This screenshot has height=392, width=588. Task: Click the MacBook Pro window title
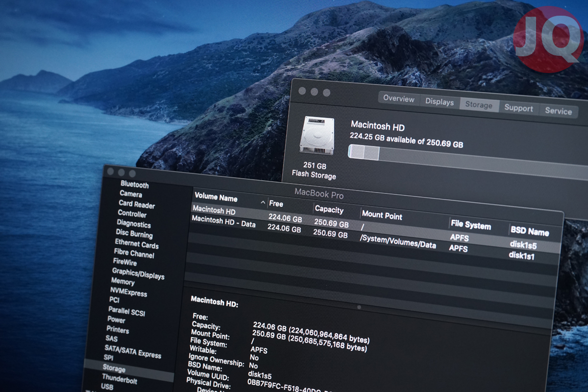point(319,195)
